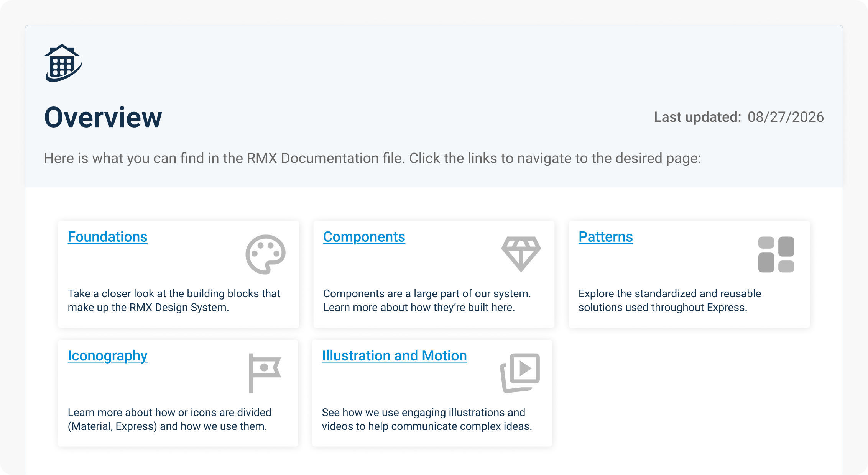This screenshot has width=868, height=475.
Task: Click the description 'Take a closer look at the building blocks'
Action: pos(174,300)
